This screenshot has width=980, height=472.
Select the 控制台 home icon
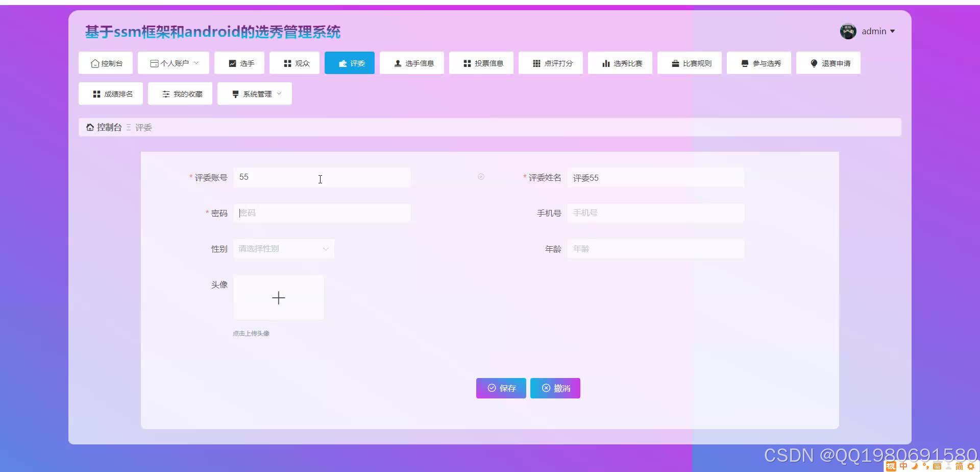click(95, 63)
